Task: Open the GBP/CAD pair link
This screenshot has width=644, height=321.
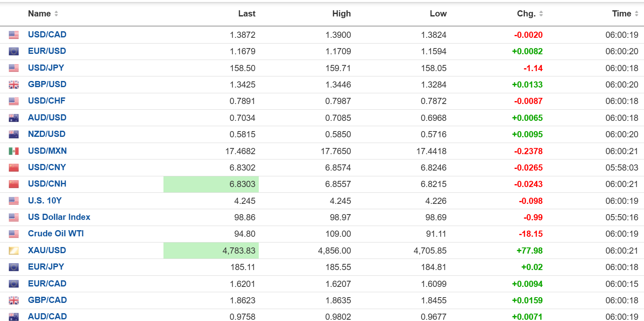Action: (x=47, y=300)
